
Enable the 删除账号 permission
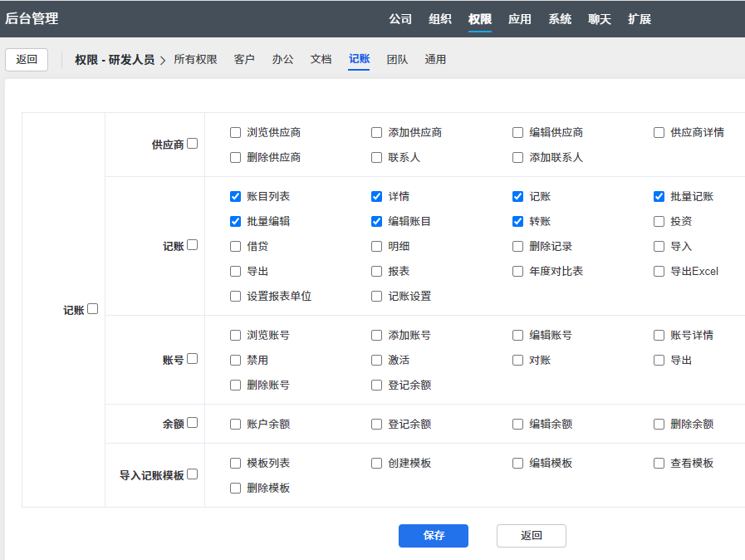236,386
